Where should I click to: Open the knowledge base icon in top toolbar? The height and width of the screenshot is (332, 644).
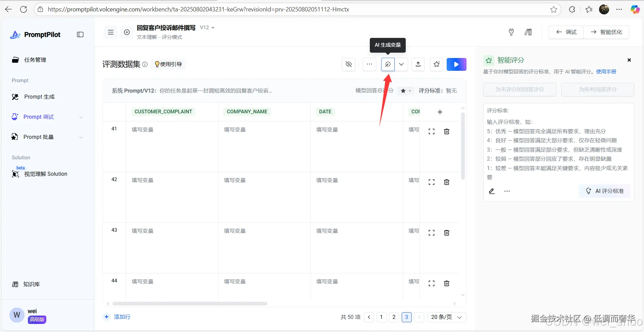tap(528, 32)
